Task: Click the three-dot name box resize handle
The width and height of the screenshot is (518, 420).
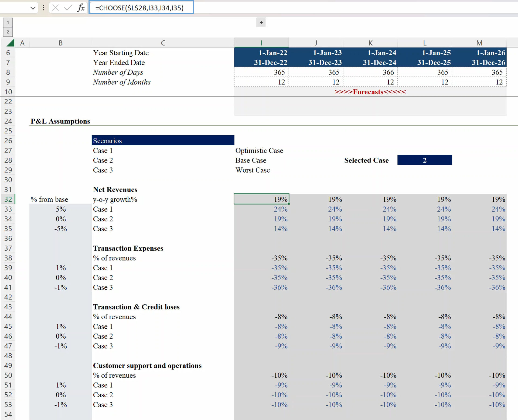Action: coord(43,8)
